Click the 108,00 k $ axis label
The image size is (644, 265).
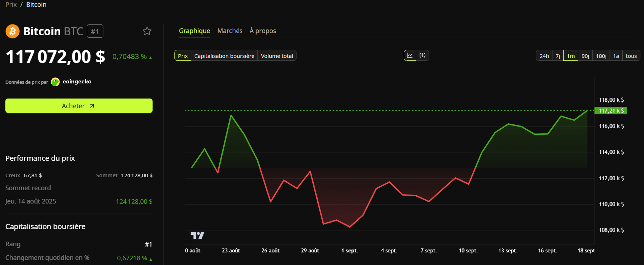point(611,230)
